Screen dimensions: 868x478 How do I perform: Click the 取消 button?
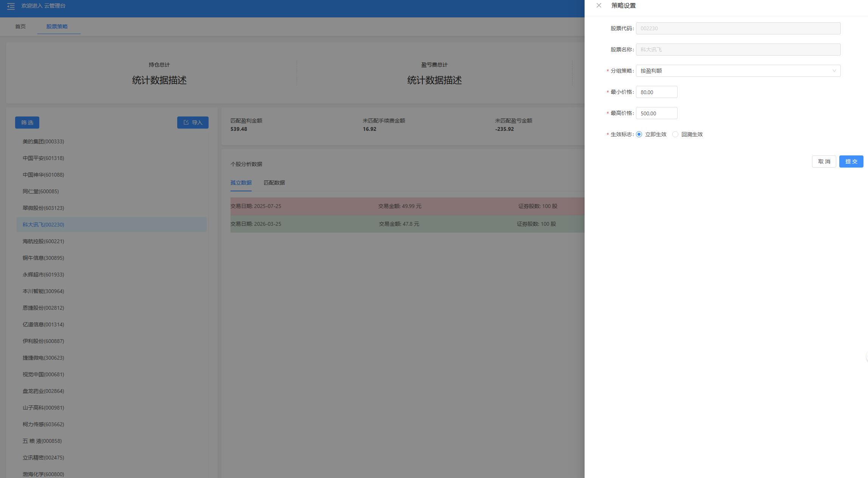pyautogui.click(x=824, y=161)
